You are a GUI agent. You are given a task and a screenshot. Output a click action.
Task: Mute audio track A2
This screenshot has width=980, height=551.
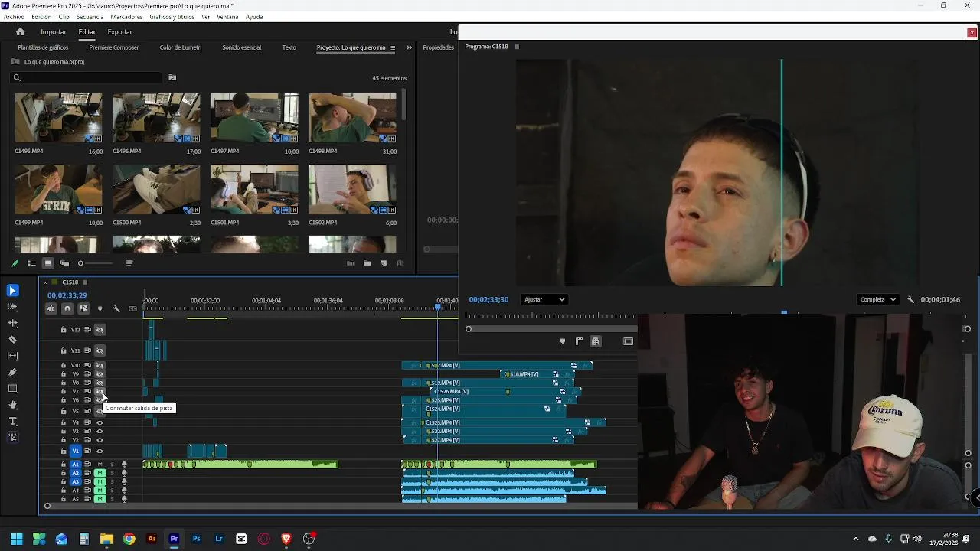[x=100, y=473]
